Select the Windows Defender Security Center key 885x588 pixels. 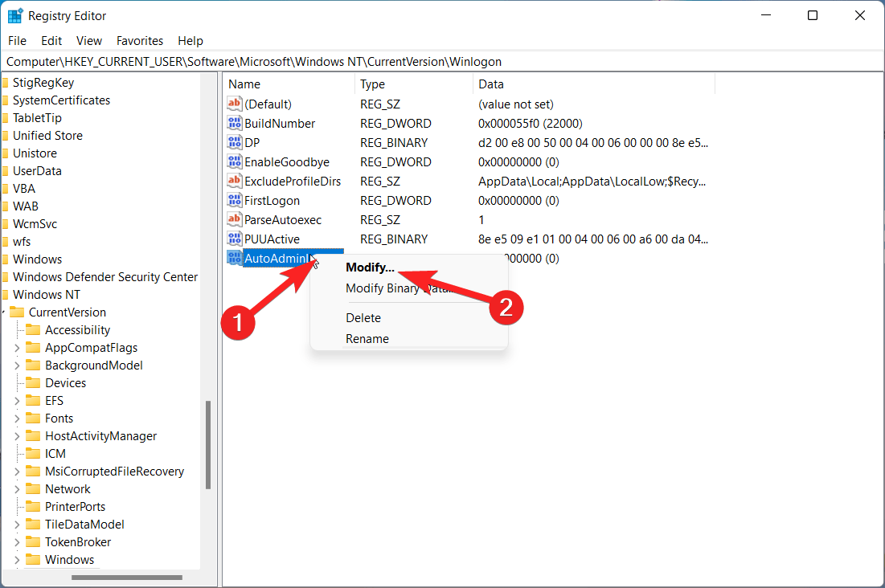tap(105, 276)
